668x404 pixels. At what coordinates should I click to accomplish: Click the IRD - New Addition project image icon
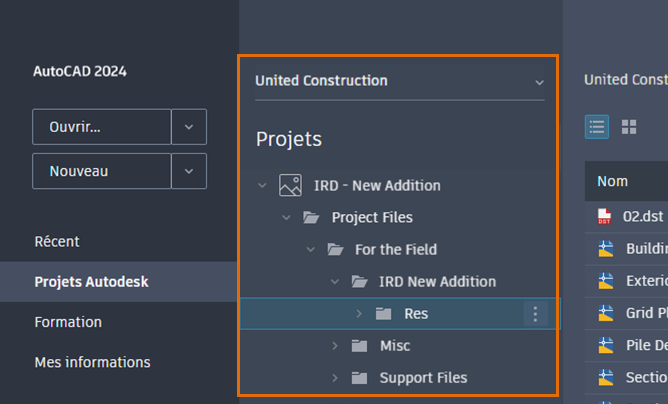[x=291, y=185]
